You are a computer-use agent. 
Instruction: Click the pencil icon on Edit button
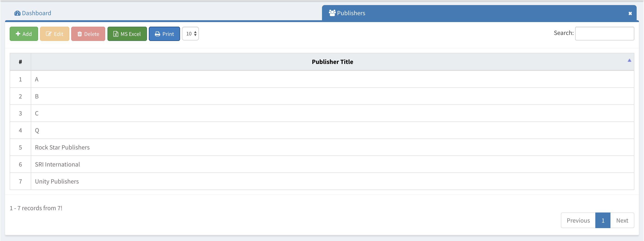pyautogui.click(x=49, y=34)
